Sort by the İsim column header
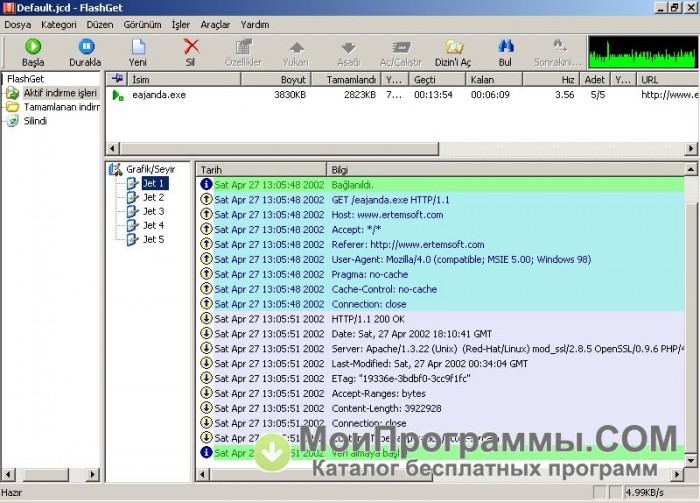700x503 pixels. click(184, 79)
